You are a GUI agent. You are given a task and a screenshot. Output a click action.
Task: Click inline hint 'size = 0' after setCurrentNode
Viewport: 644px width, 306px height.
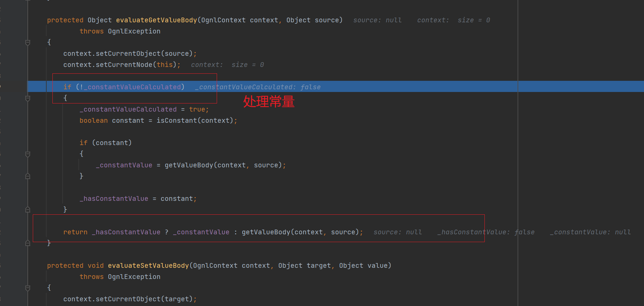tap(248, 65)
